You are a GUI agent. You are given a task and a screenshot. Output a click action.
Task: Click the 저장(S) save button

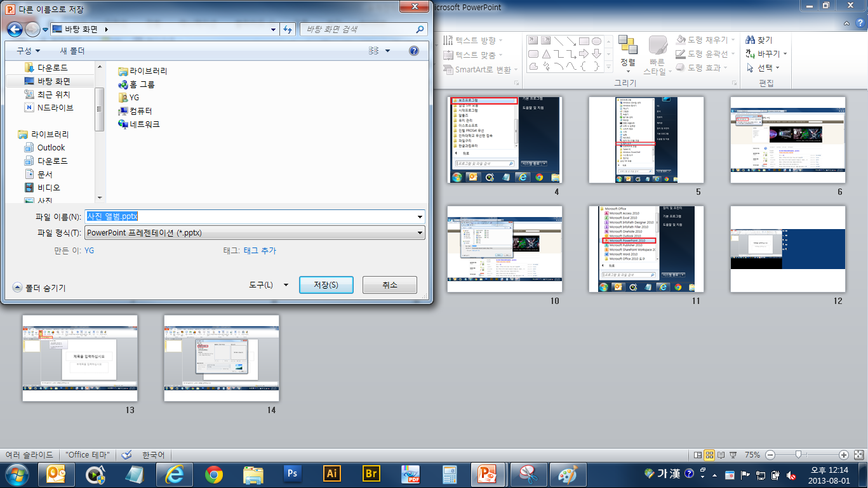click(326, 285)
